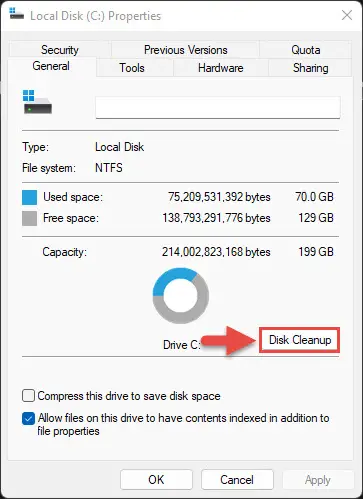The height and width of the screenshot is (499, 363).
Task: Select the Quota tab
Action: point(306,50)
